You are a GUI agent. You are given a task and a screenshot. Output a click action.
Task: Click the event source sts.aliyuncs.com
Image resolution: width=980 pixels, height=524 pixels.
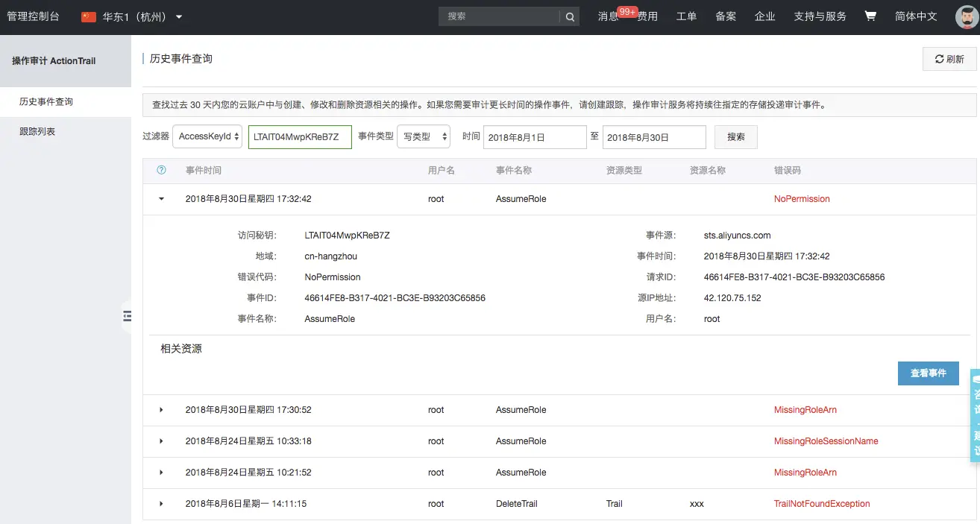coord(738,236)
